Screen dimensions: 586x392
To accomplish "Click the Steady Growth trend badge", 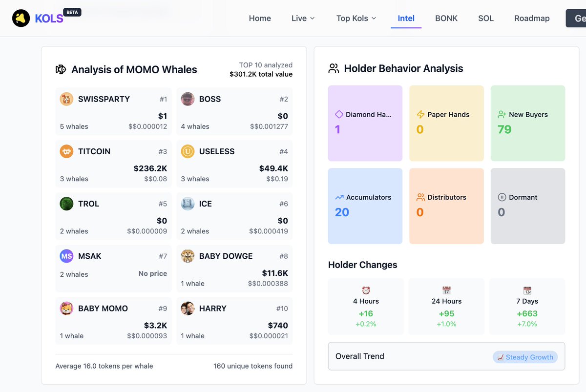I will click(x=525, y=357).
